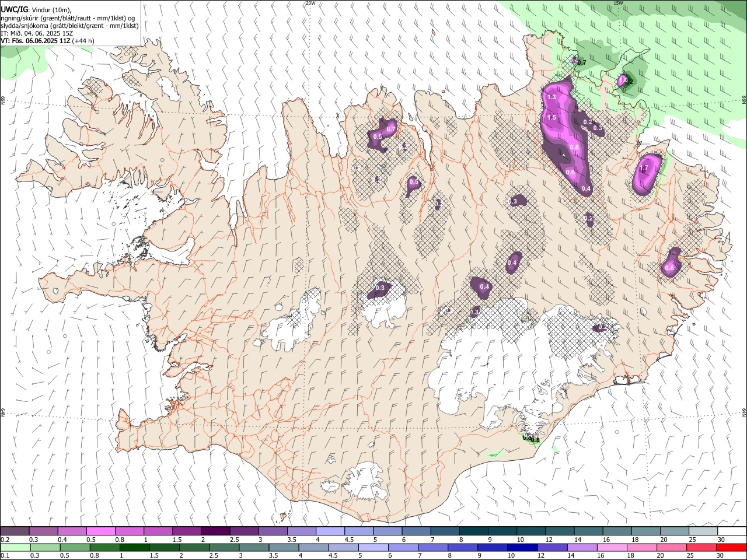Select the dark teal 8 swatch, upper legend

pyautogui.click(x=473, y=531)
